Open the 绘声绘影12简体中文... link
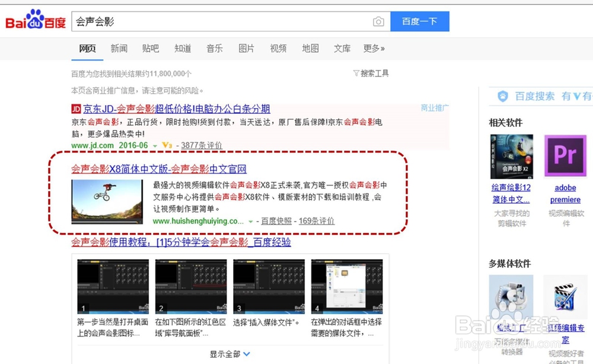This screenshot has width=593, height=364. (511, 193)
